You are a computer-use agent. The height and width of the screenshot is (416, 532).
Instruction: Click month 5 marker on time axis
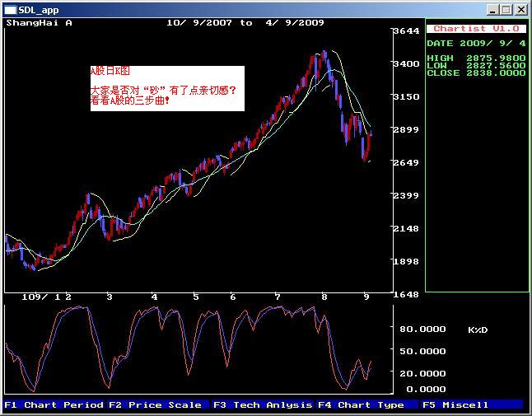tap(196, 297)
